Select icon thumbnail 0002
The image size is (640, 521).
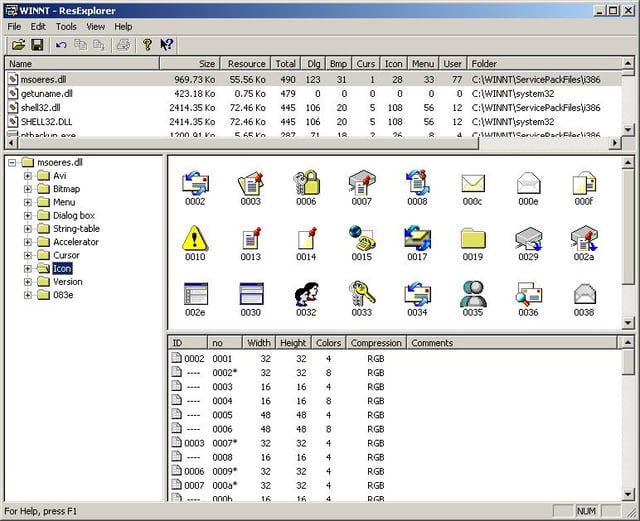(x=195, y=188)
